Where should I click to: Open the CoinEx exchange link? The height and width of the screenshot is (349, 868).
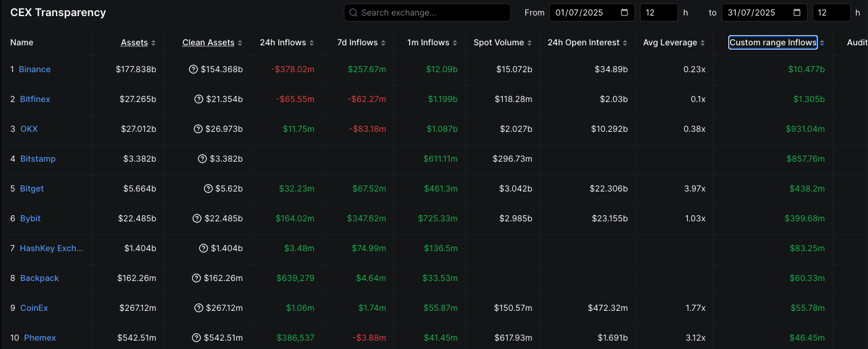click(x=34, y=308)
